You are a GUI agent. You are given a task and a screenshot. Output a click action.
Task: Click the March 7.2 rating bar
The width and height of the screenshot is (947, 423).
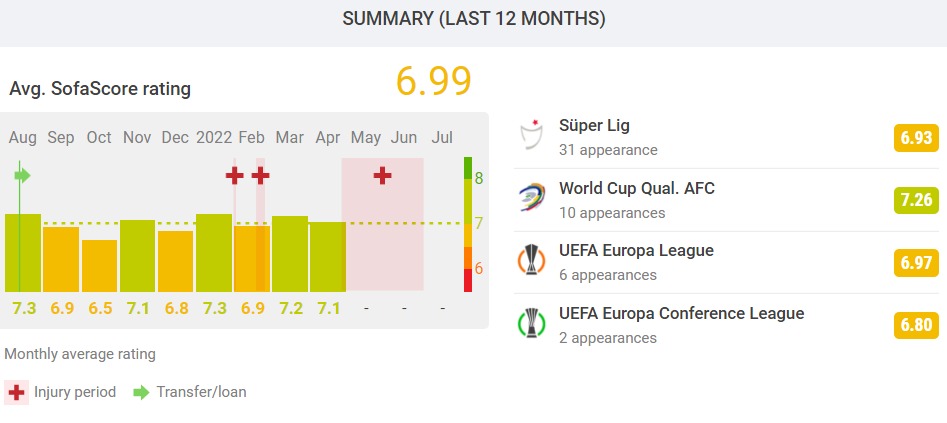(x=290, y=253)
